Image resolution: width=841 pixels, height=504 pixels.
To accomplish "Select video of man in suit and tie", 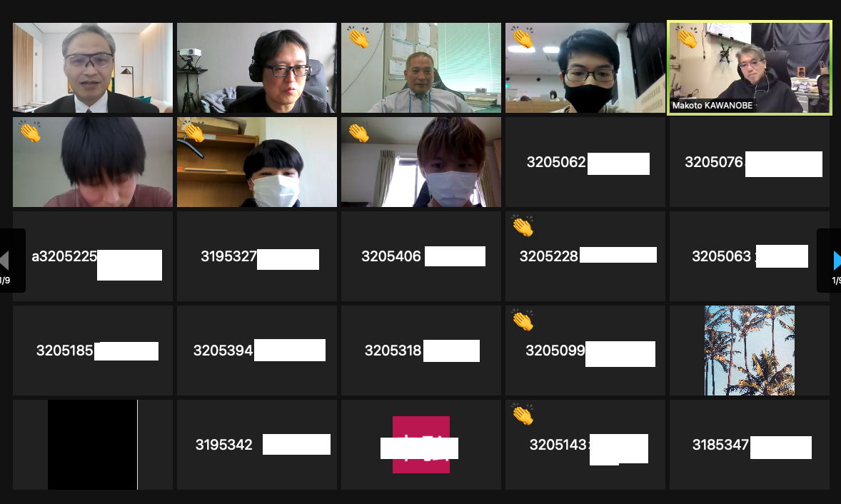I will coord(93,68).
